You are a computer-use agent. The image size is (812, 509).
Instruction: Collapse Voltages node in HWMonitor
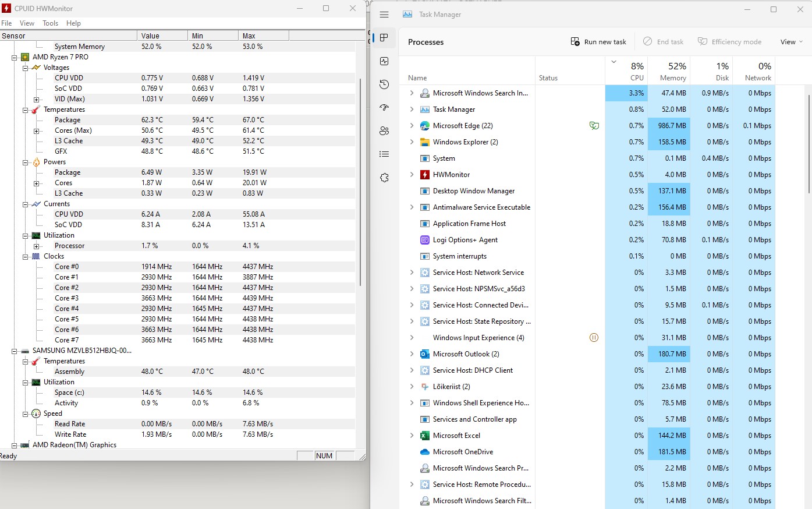point(25,68)
